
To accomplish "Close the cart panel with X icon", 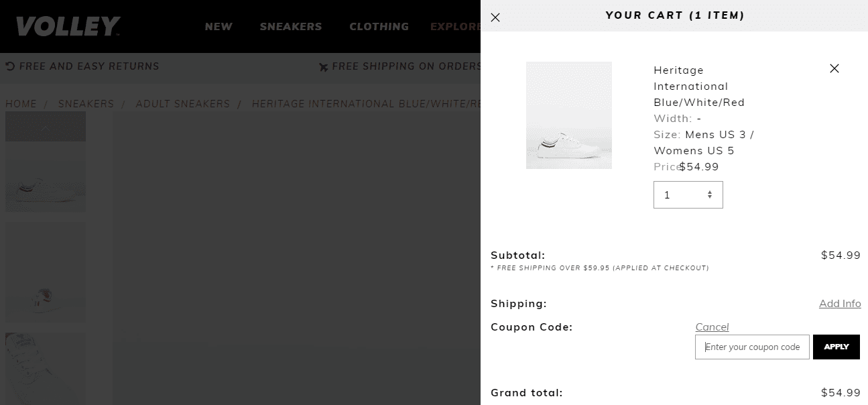I will [495, 17].
